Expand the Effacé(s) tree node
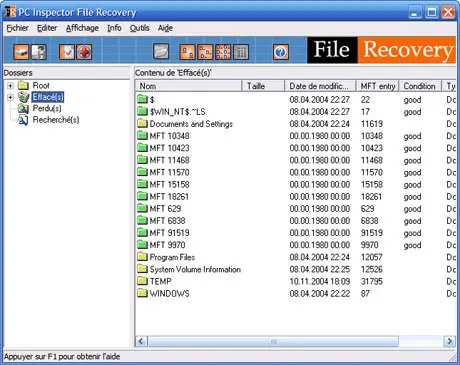 tap(10, 97)
